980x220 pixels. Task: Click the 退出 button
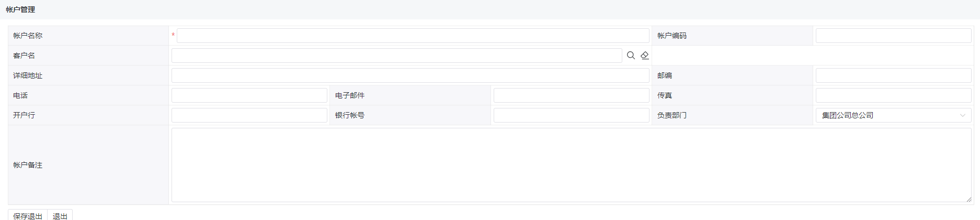point(60,215)
